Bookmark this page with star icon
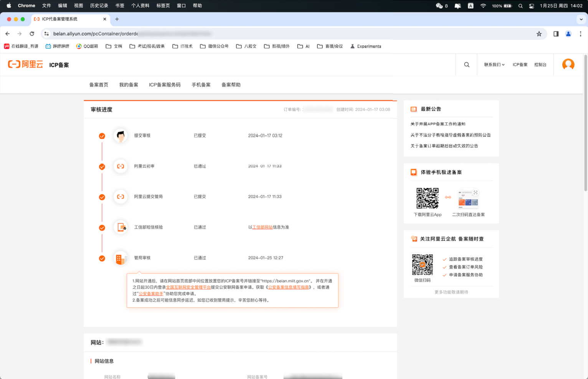Viewport: 588px width, 379px height. (x=539, y=34)
